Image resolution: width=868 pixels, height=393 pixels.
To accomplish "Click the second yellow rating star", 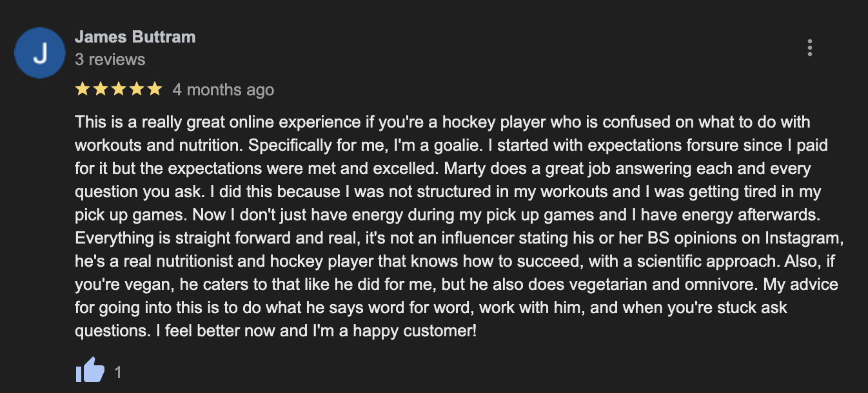I will pos(101,89).
